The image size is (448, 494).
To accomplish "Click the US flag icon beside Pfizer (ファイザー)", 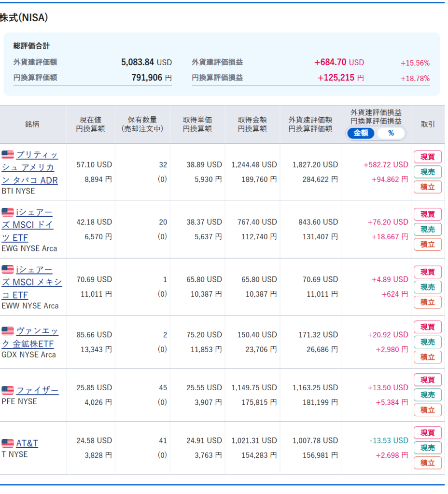I will tap(8, 390).
